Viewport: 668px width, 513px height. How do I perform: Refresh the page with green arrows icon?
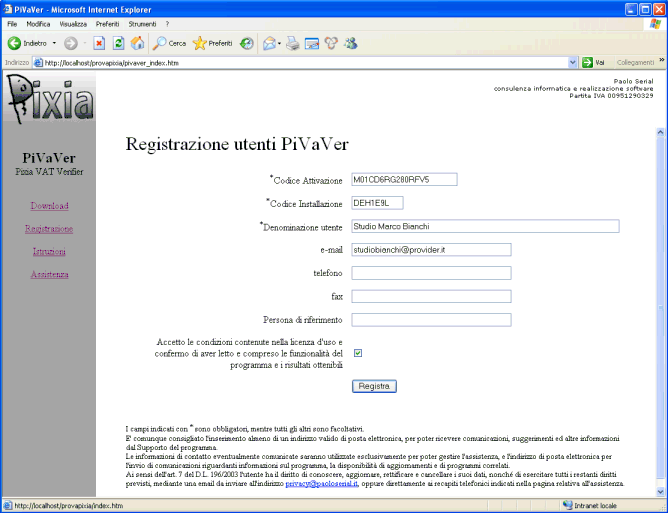[x=118, y=43]
